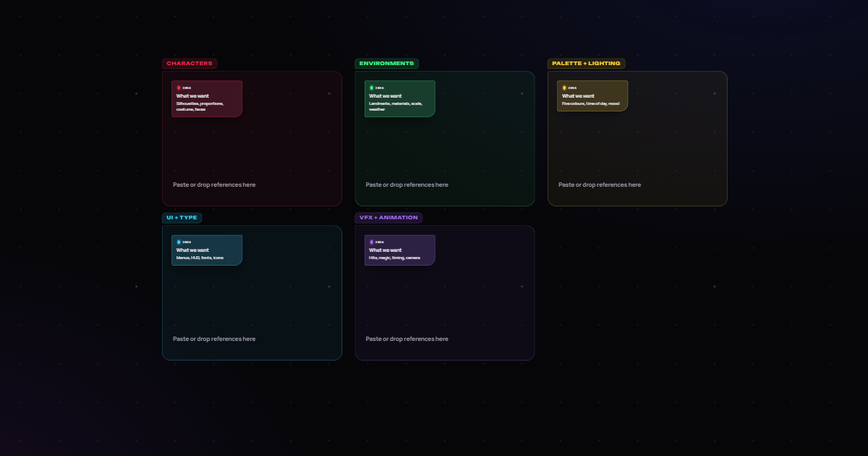
Task: Click the "Hits, magic, timing, camera" note text
Action: pyautogui.click(x=394, y=258)
